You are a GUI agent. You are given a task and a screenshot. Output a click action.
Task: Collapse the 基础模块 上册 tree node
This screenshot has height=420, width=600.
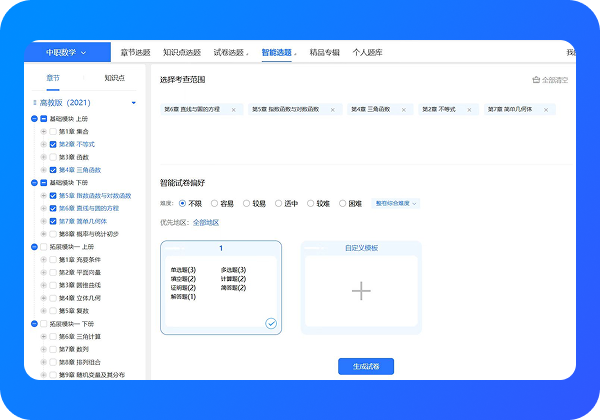35,120
